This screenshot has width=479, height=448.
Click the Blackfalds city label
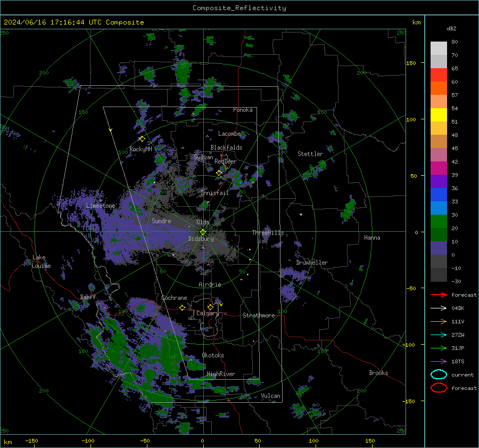click(x=226, y=148)
